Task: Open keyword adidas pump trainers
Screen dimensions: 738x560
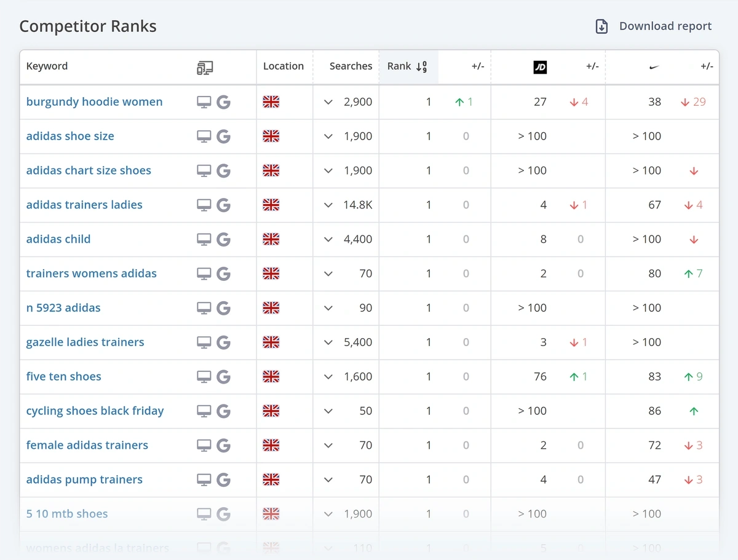Action: pos(84,479)
